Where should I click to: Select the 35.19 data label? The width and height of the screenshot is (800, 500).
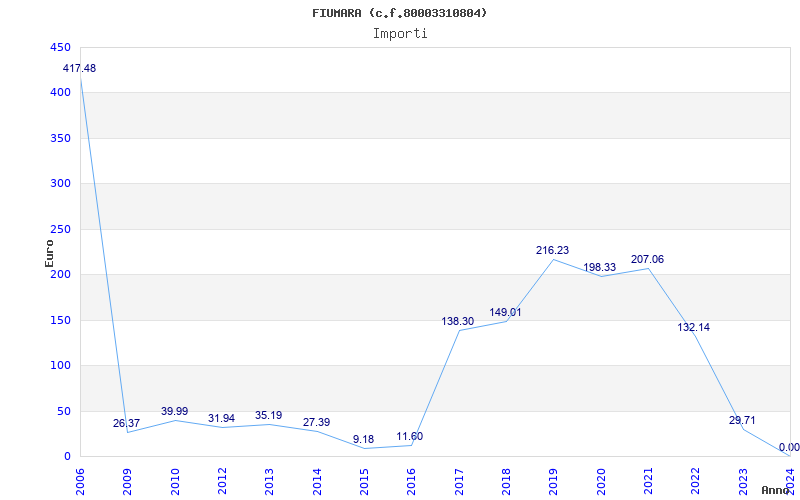[x=268, y=415]
